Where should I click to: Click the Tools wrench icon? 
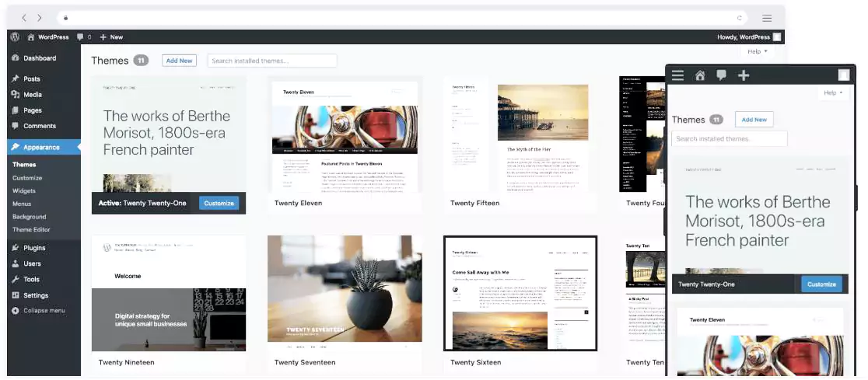point(16,279)
